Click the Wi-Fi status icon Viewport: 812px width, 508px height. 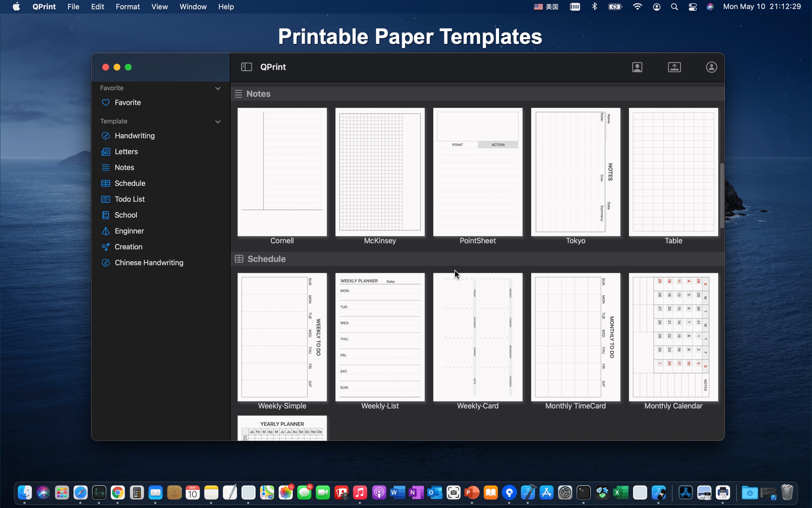click(637, 6)
